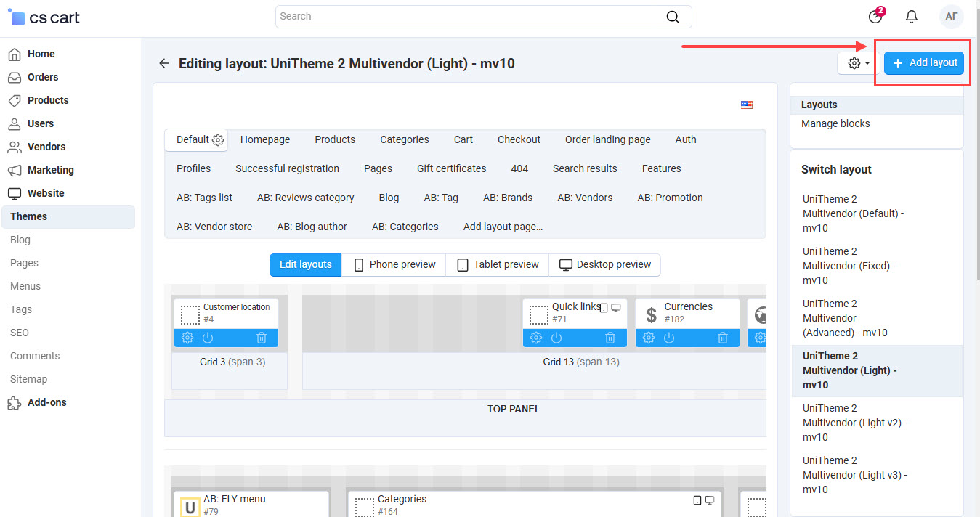Toggle Currencies block on or off
The height and width of the screenshot is (517, 980).
[669, 338]
